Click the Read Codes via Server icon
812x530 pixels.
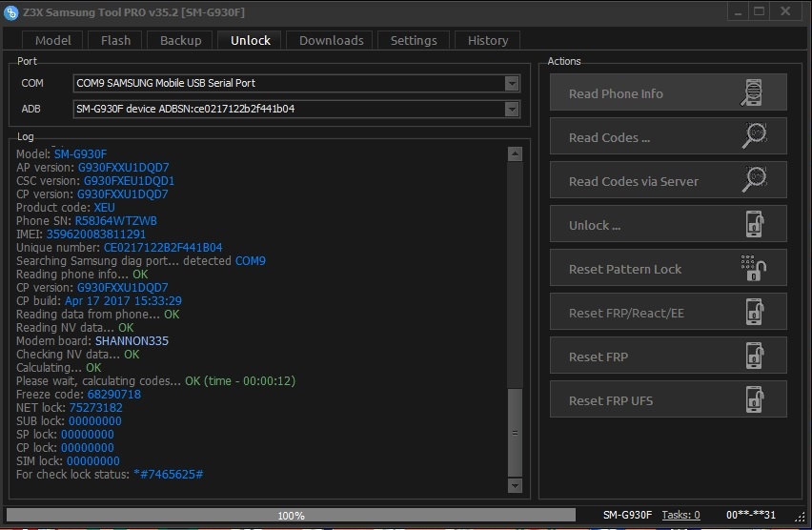tap(754, 179)
